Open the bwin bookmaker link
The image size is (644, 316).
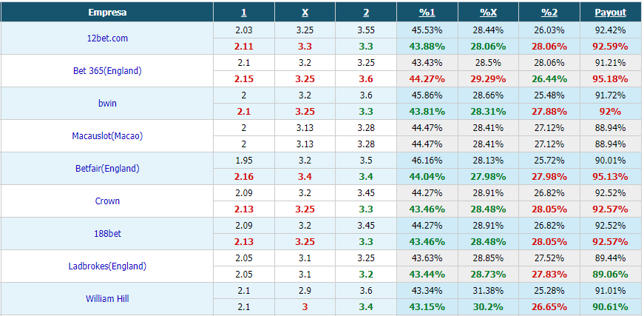tap(107, 103)
